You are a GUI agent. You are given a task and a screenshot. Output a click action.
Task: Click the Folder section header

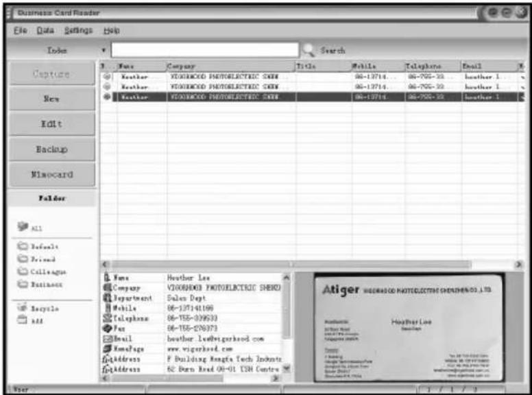coord(52,198)
